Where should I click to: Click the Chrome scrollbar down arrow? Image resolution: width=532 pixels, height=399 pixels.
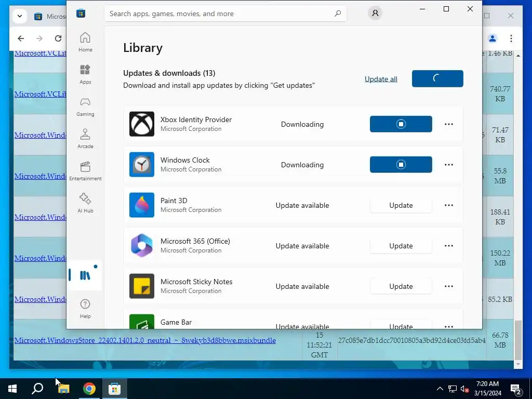click(x=518, y=364)
